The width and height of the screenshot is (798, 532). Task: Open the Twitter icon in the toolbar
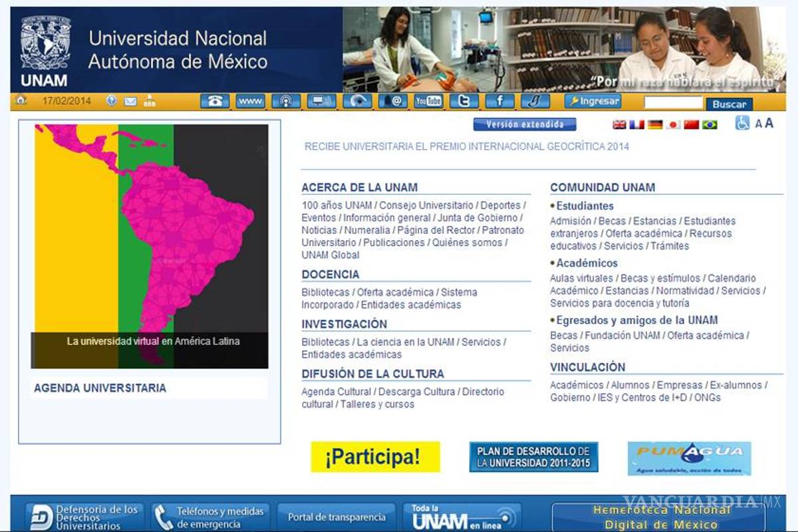pyautogui.click(x=464, y=101)
